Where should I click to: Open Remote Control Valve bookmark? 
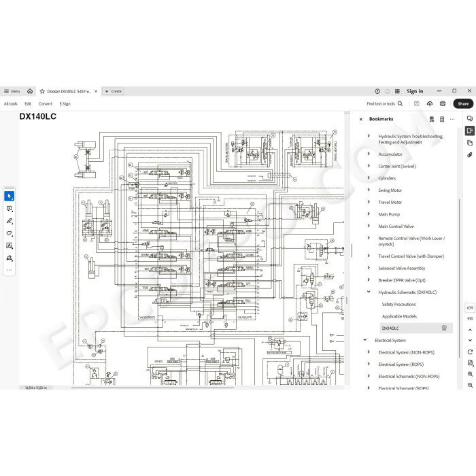[x=411, y=241]
